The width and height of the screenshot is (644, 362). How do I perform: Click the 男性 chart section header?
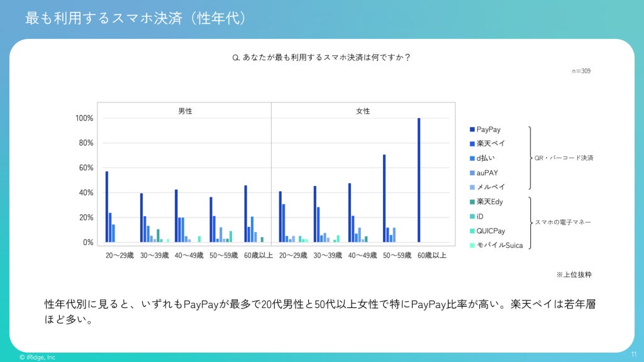click(186, 111)
